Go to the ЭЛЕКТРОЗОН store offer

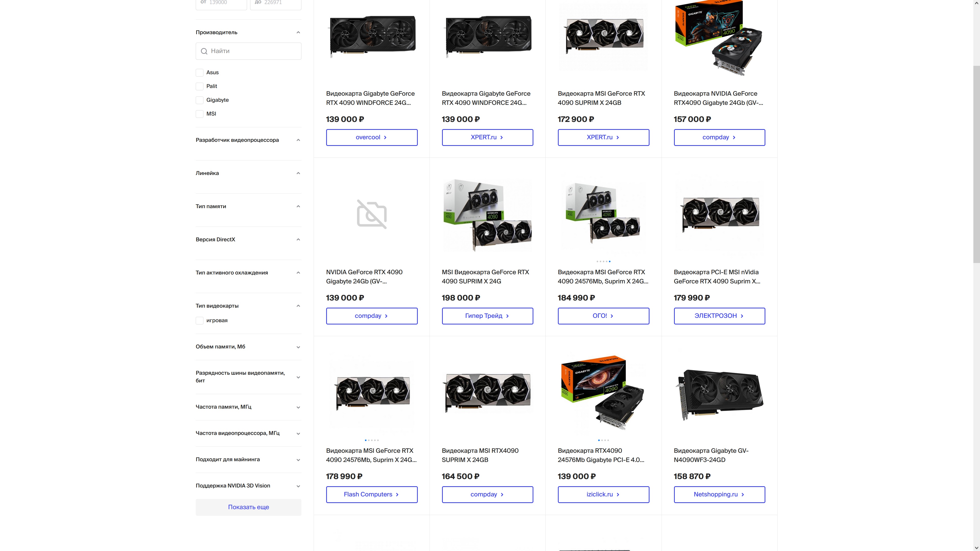[x=719, y=316]
